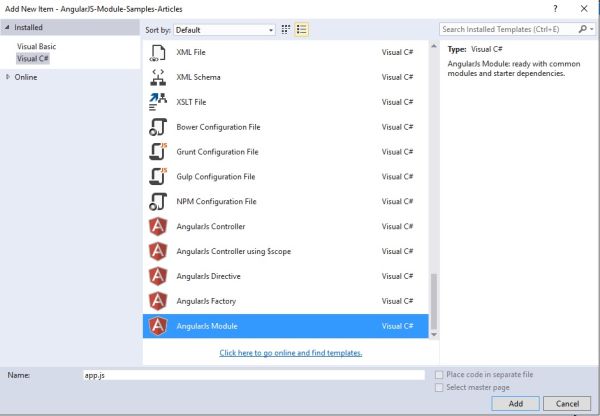This screenshot has width=600, height=416.
Task: Open the dialog help question mark
Action: [x=555, y=9]
